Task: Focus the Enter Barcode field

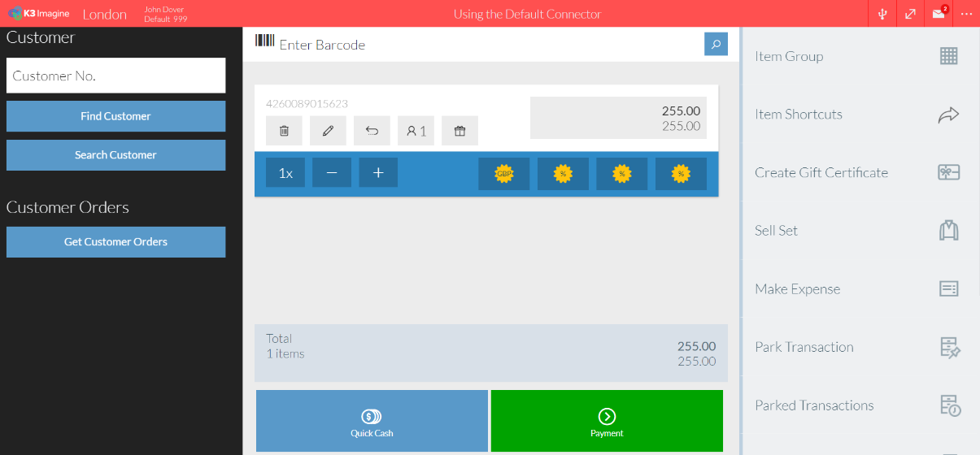Action: click(488, 45)
